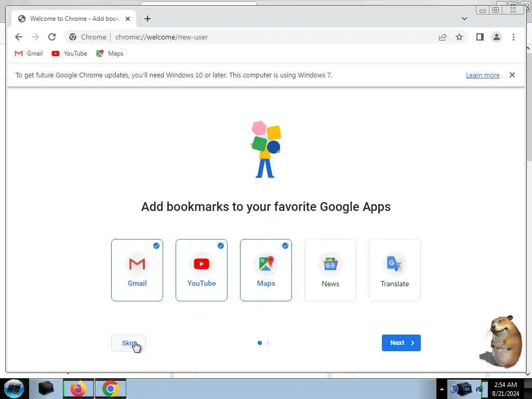Screen dimensions: 532x399
Task: Reload the Chrome welcome page
Action: [x=52, y=37]
